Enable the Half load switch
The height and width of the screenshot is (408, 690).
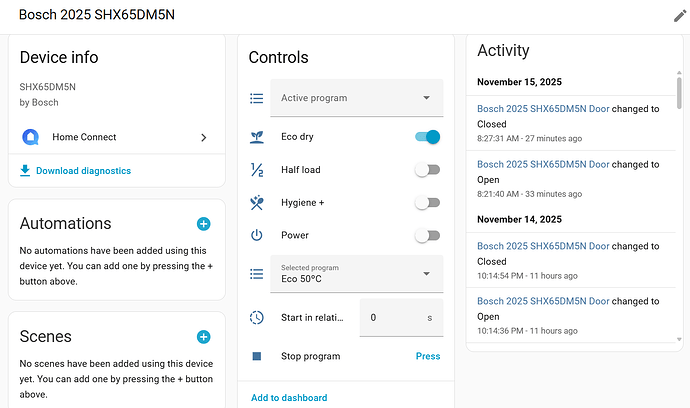tap(427, 170)
